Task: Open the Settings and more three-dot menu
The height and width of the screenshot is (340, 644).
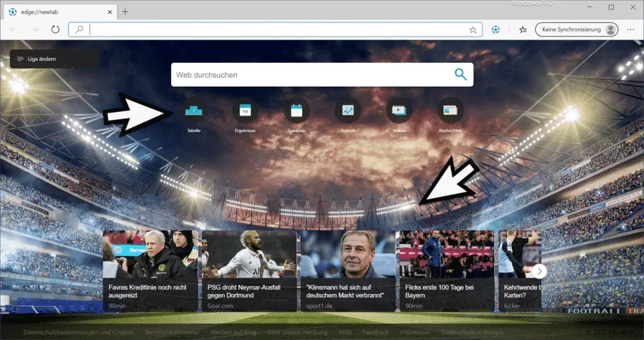Action: [x=631, y=30]
